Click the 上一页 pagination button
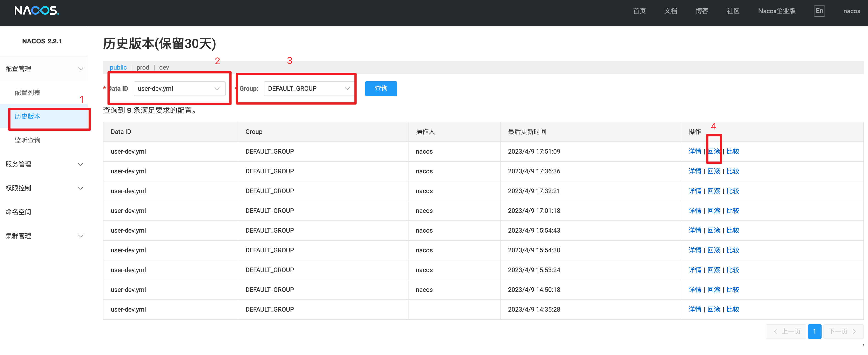868x355 pixels. pyautogui.click(x=786, y=331)
